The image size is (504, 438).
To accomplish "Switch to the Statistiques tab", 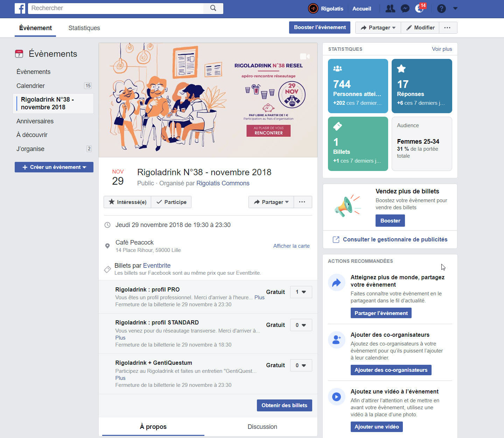I will coord(84,28).
